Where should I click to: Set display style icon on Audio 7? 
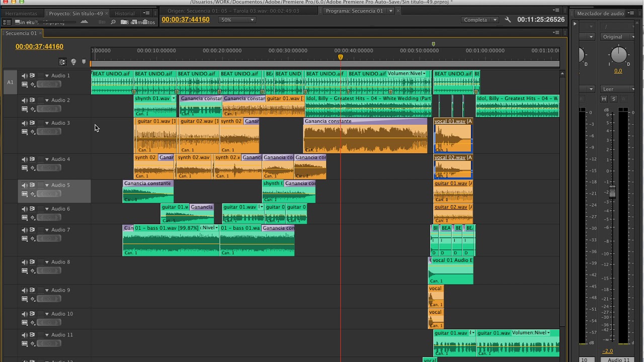24,239
